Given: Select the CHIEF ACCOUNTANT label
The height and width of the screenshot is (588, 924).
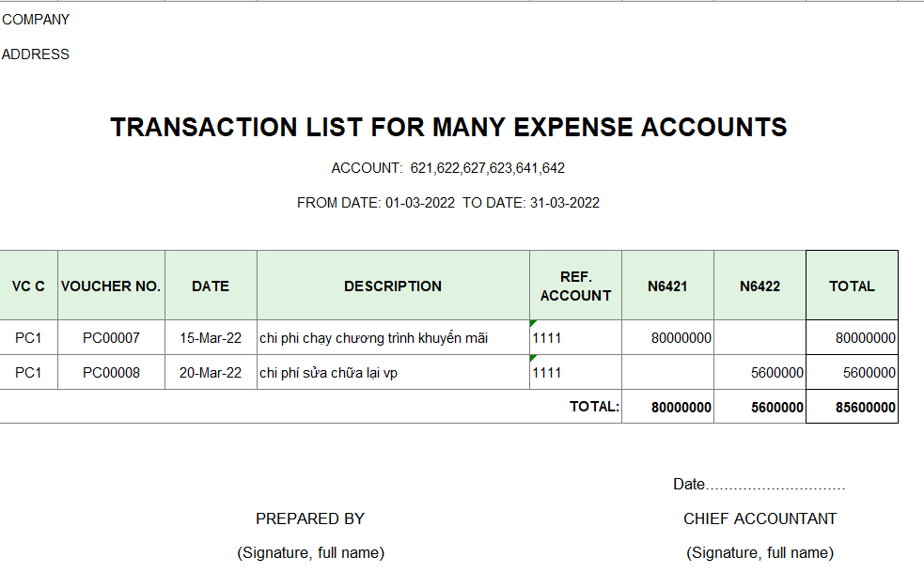Looking at the screenshot, I should [x=760, y=518].
